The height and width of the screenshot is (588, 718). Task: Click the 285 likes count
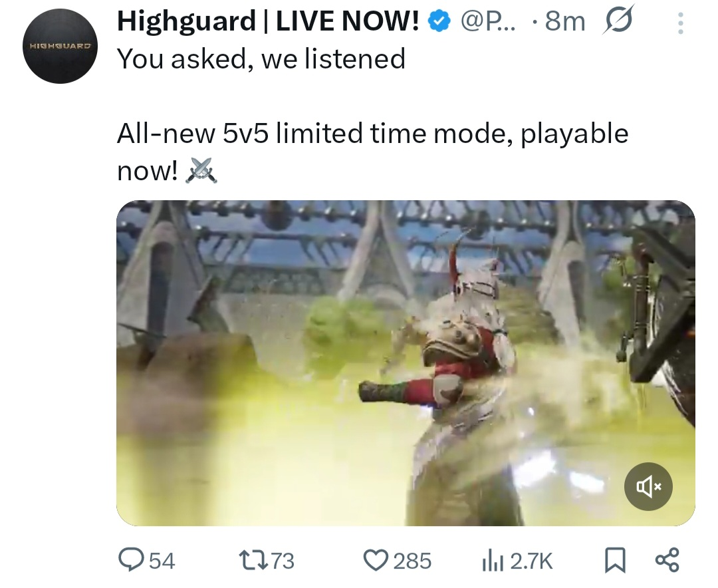click(x=412, y=561)
